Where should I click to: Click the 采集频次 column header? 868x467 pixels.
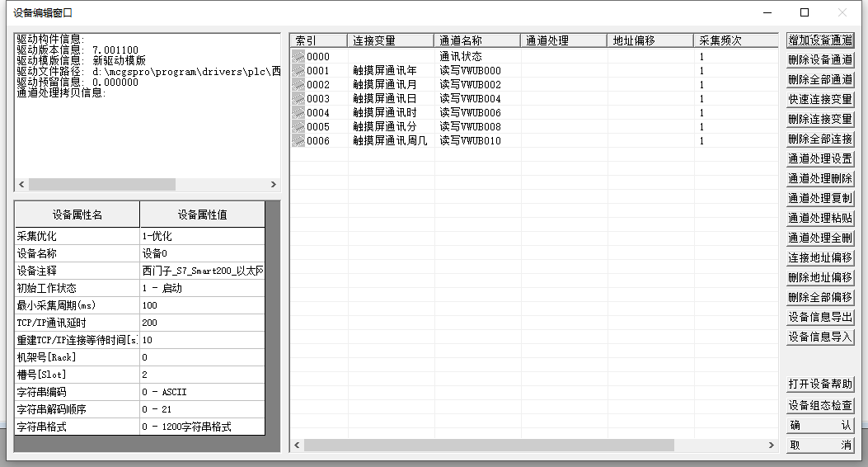(x=735, y=40)
